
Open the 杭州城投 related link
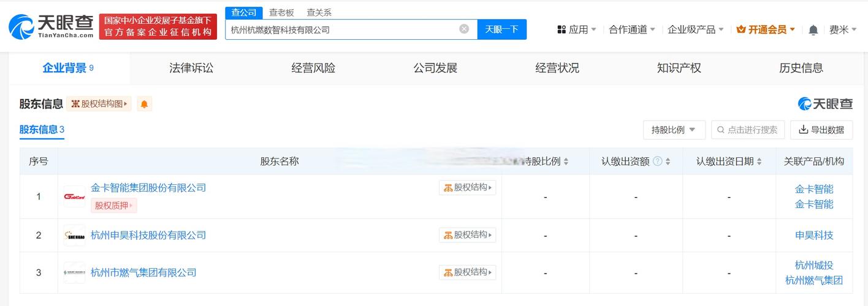tap(814, 265)
